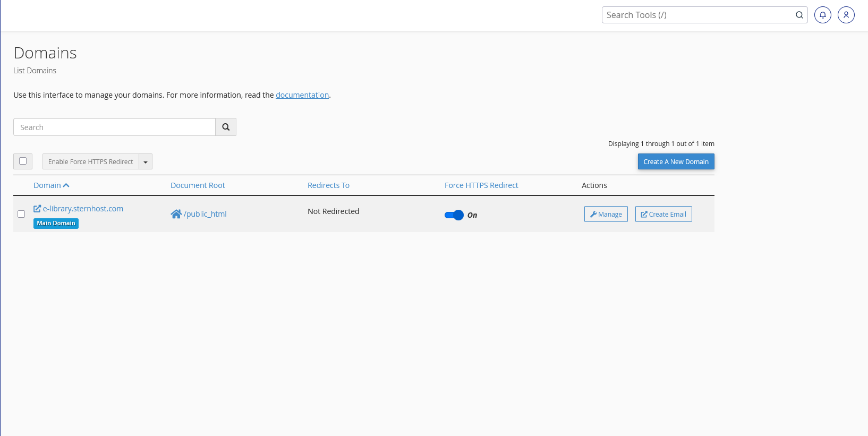Viewport: 868px width, 436px height.
Task: Click the home icon beside /public_html
Action: pyautogui.click(x=176, y=214)
